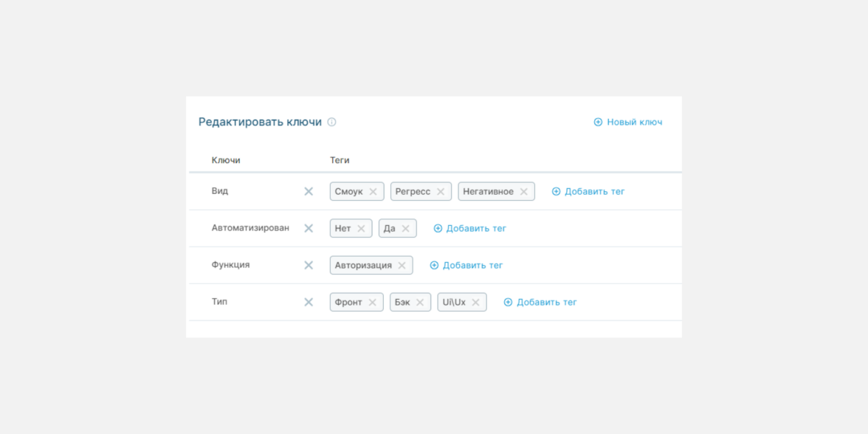Remove the Фронт tag

pos(372,303)
